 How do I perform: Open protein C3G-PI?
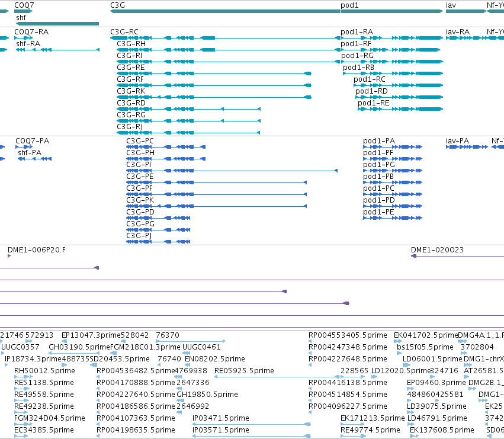click(139, 165)
